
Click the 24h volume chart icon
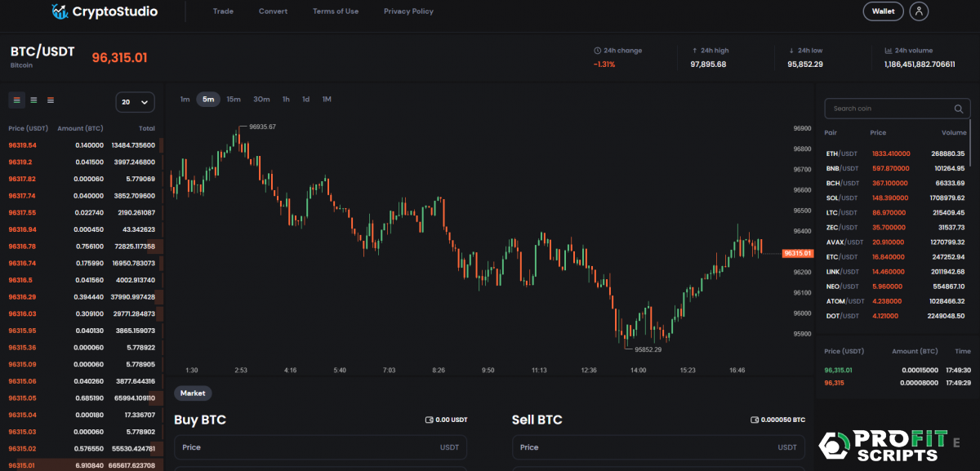click(888, 51)
